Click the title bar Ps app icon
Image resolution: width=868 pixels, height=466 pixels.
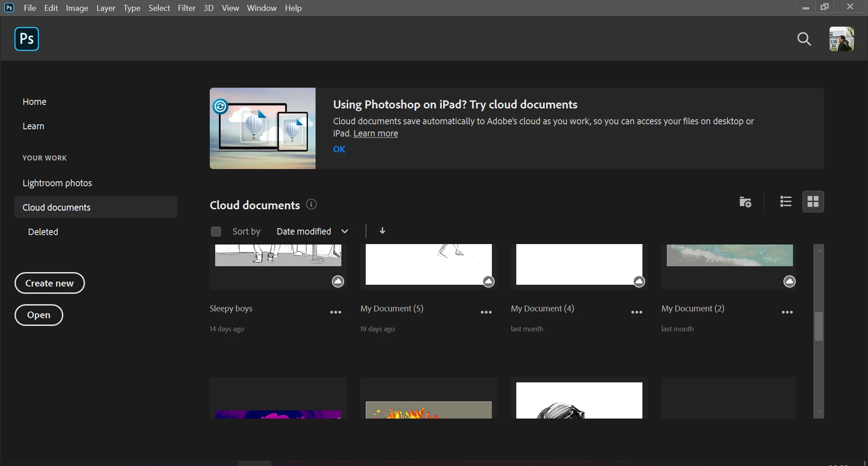[9, 8]
